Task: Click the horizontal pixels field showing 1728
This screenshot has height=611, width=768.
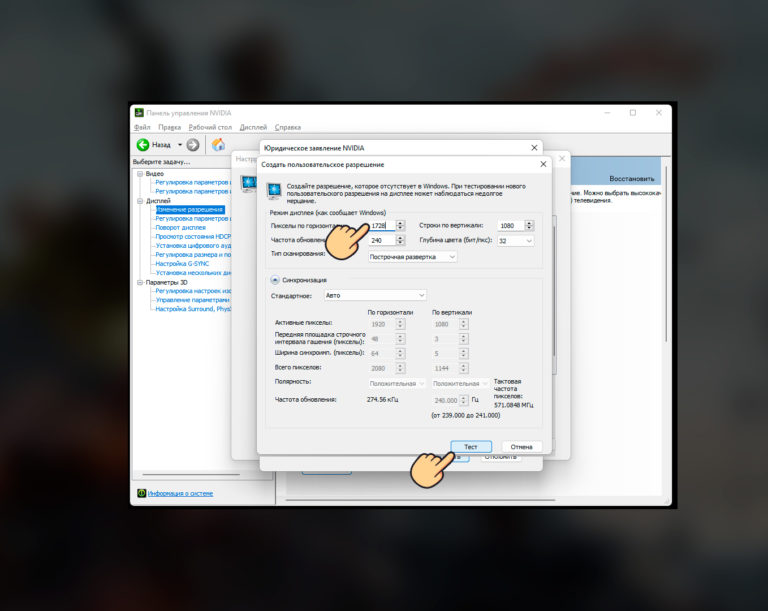Action: pyautogui.click(x=382, y=225)
